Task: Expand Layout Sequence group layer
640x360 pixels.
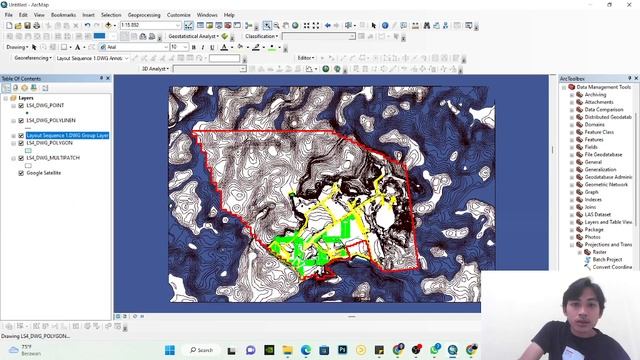Action: [x=13, y=136]
